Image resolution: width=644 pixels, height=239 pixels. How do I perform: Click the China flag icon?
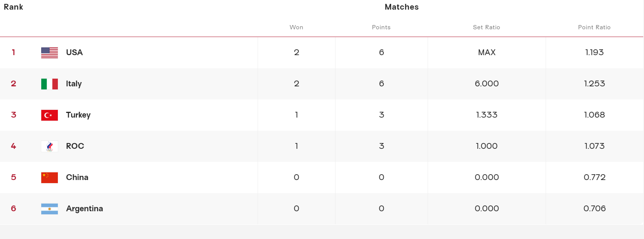49,178
